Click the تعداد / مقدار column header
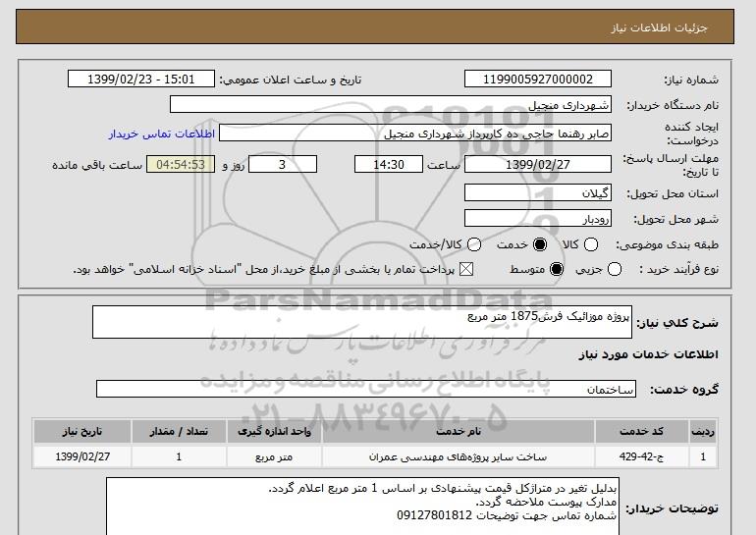 (x=179, y=431)
